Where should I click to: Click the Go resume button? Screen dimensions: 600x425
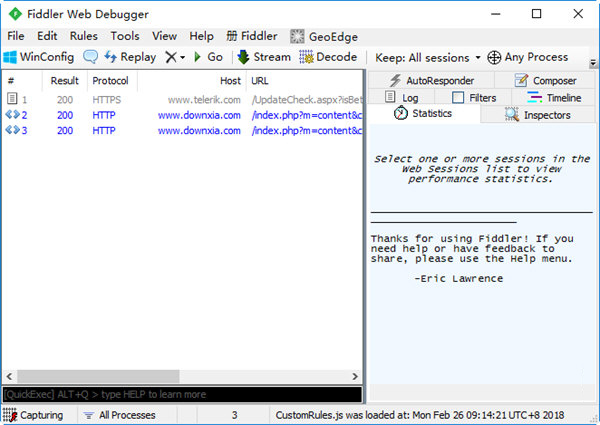pos(208,57)
